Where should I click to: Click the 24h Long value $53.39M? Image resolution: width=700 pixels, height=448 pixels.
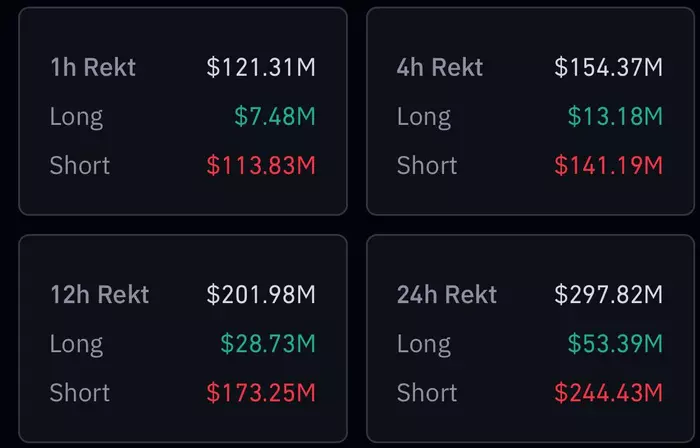615,344
